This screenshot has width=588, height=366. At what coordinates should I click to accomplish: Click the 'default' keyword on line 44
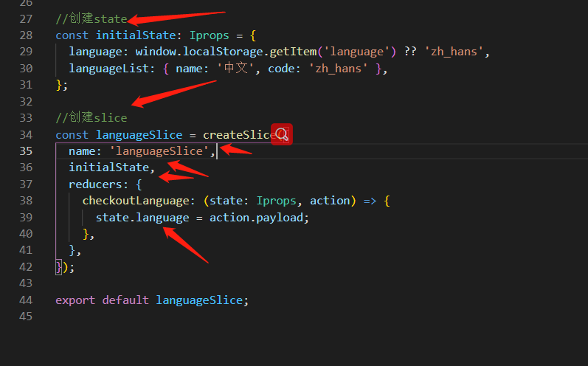coord(125,300)
